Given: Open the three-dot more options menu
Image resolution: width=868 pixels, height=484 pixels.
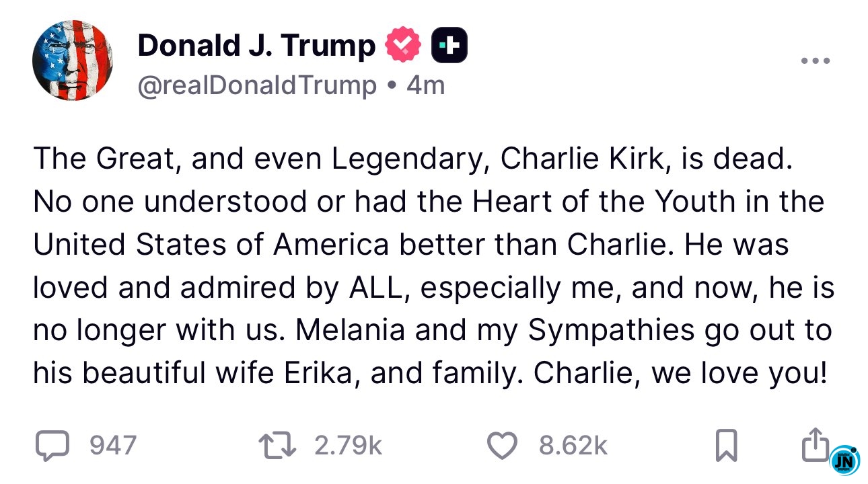Looking at the screenshot, I should 816,61.
